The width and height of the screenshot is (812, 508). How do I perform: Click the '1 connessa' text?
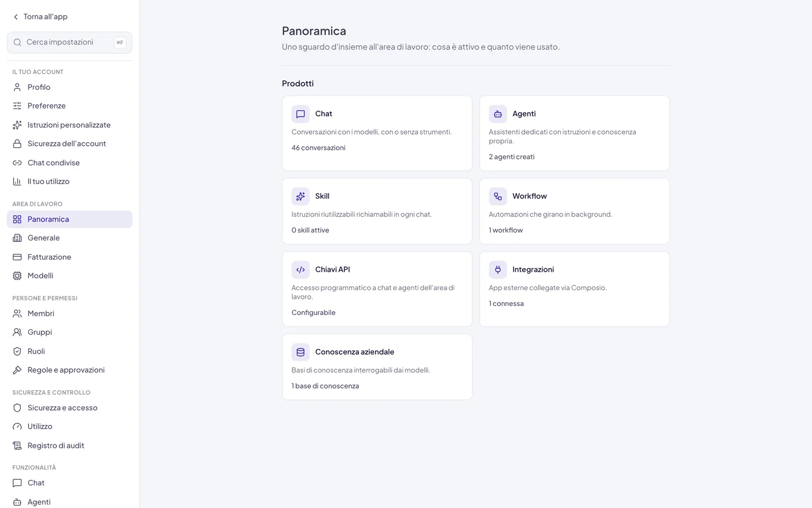pyautogui.click(x=506, y=304)
